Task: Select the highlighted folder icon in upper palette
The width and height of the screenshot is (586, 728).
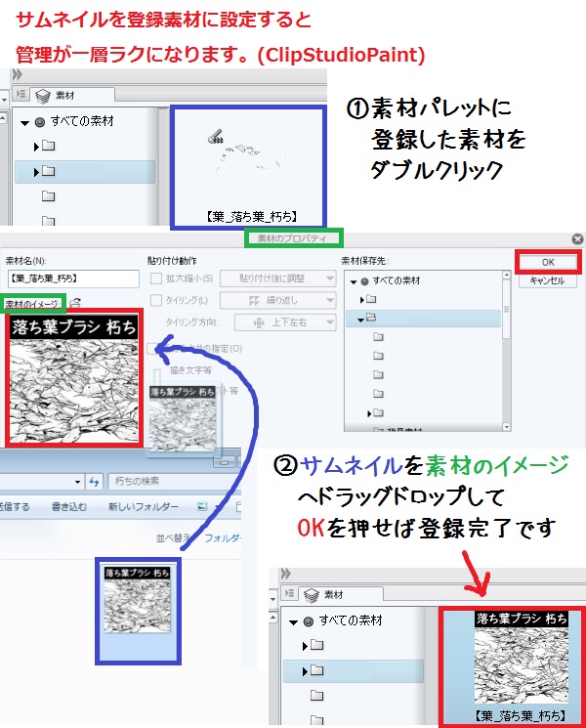Action: 49,171
